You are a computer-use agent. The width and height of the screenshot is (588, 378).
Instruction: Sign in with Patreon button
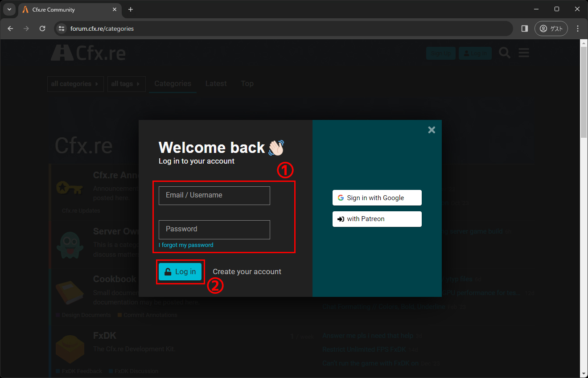(x=377, y=219)
